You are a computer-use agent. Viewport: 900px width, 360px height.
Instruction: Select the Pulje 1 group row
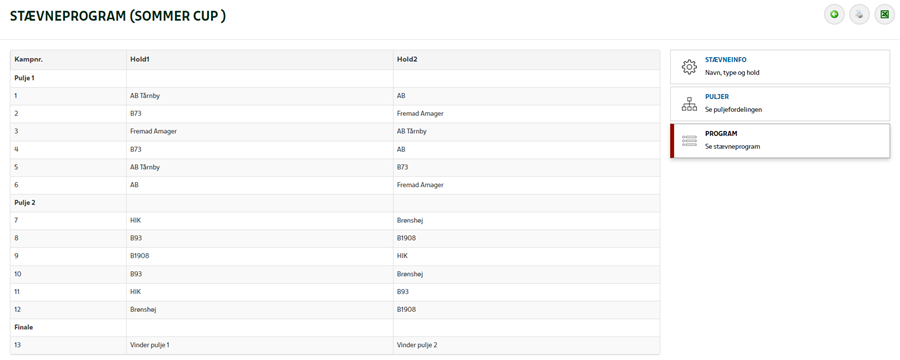[x=335, y=78]
